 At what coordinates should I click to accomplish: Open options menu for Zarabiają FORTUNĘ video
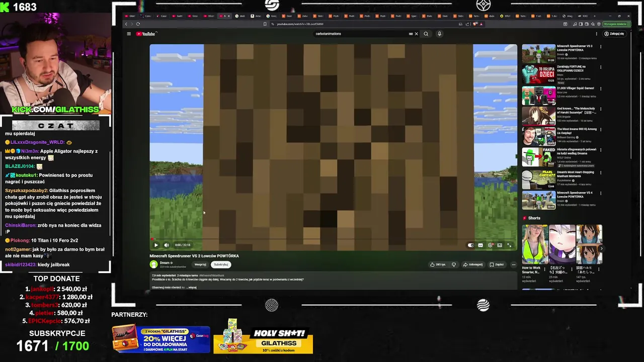point(600,67)
